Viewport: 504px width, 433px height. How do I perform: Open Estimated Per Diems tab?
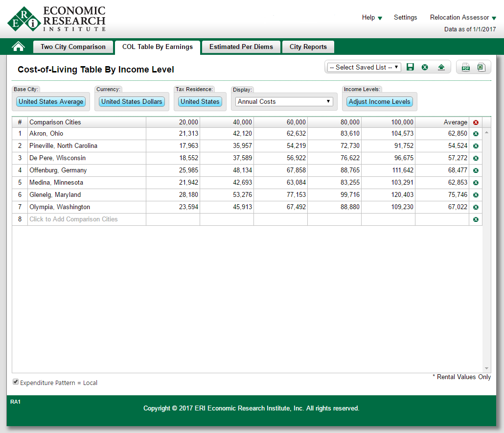coord(241,47)
